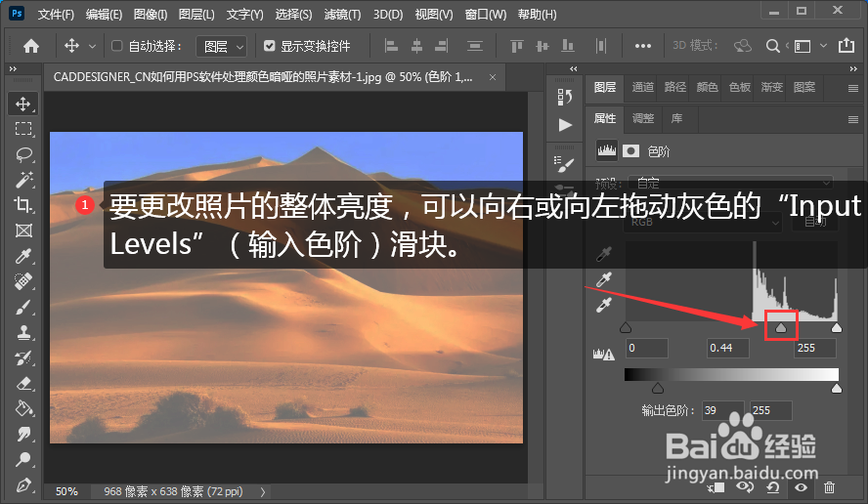The width and height of the screenshot is (868, 504).
Task: Select the Eyedropper tool in left toolbar
Action: pos(23,256)
